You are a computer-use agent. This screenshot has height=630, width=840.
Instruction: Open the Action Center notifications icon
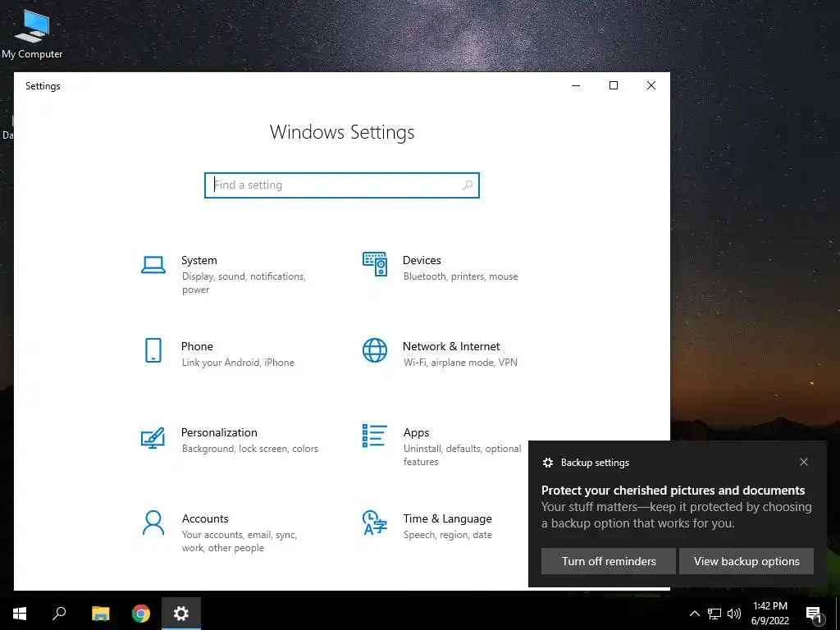pyautogui.click(x=814, y=614)
